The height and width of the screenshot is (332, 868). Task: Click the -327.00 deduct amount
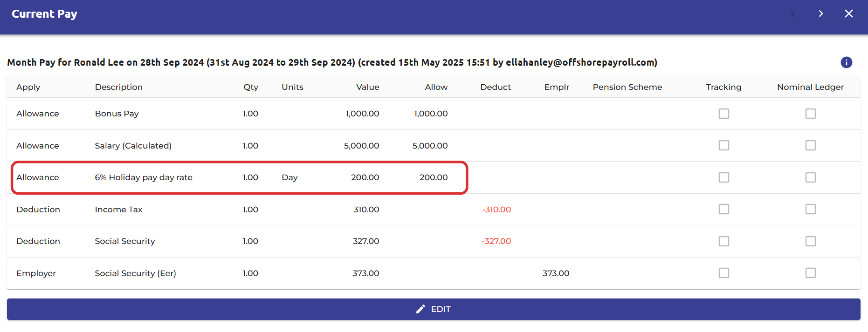coord(496,241)
